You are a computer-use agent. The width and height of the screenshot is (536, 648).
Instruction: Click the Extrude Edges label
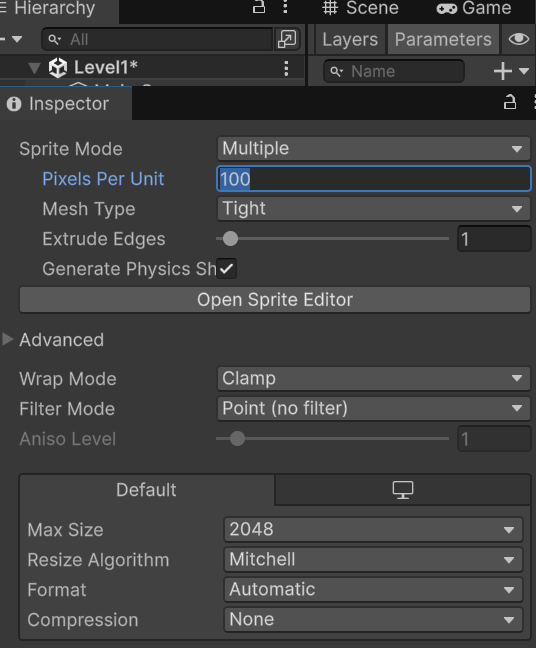click(104, 239)
